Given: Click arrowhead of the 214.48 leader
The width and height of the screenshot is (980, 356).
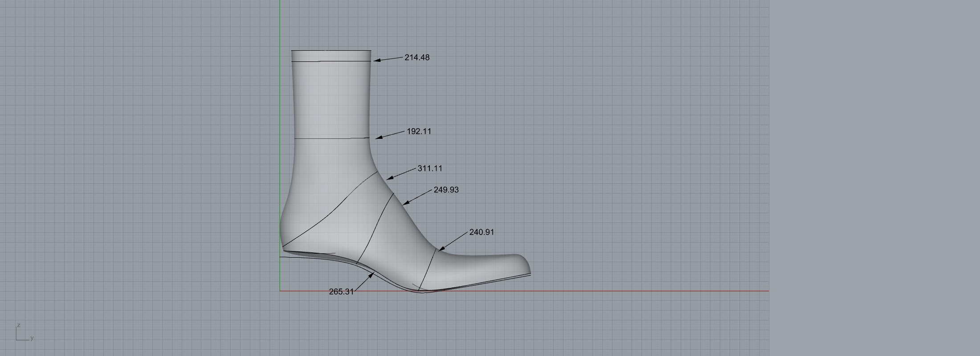Looking at the screenshot, I should tap(376, 61).
